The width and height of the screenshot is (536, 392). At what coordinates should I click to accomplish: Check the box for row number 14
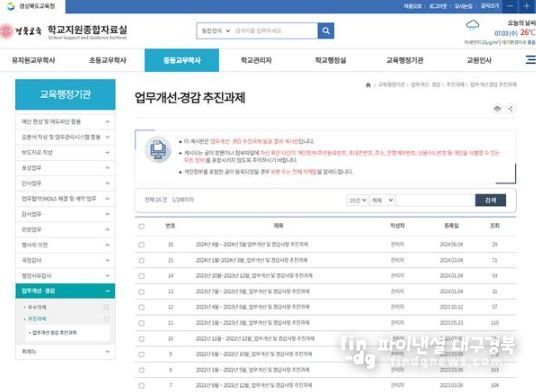coord(142,276)
